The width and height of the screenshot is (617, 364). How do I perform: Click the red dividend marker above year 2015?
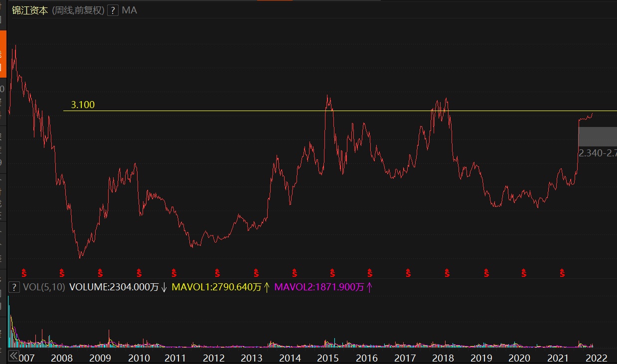332,273
